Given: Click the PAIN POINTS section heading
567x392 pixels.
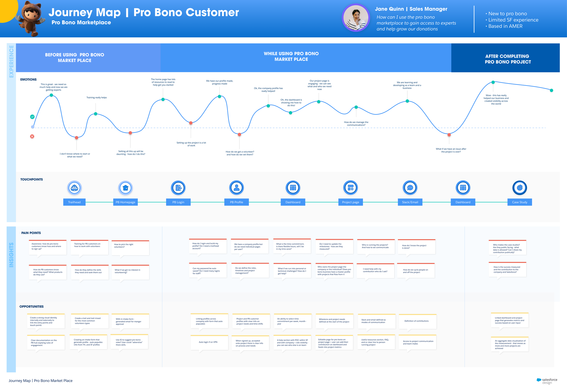Looking at the screenshot, I should pyautogui.click(x=31, y=233).
